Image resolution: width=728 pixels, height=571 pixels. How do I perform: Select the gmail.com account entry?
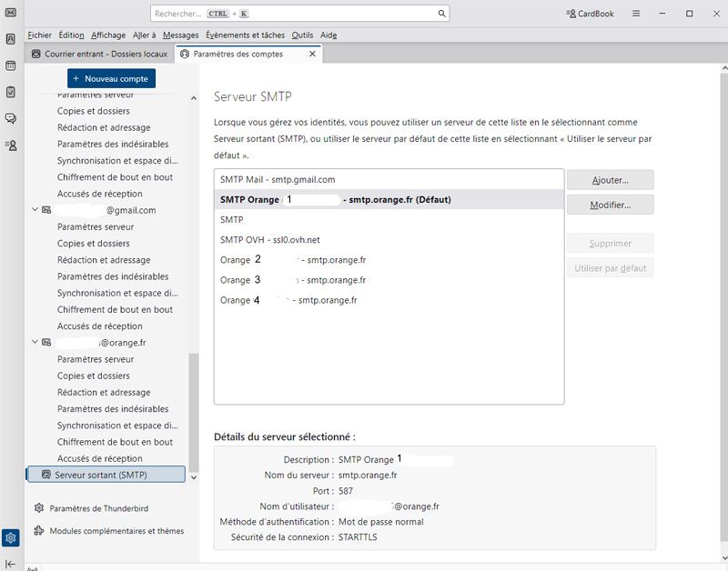tap(106, 210)
